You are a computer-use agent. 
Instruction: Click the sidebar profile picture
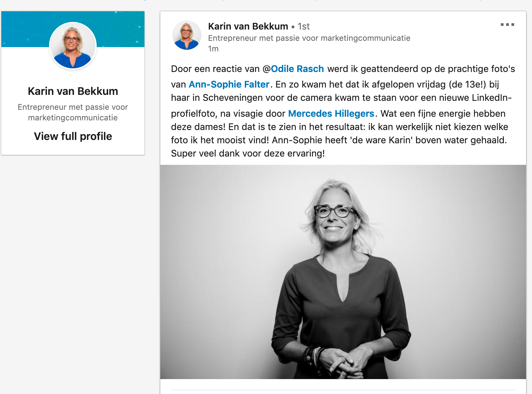[73, 46]
